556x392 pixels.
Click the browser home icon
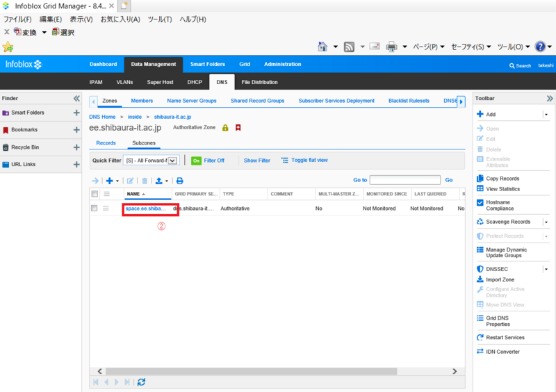pos(322,47)
